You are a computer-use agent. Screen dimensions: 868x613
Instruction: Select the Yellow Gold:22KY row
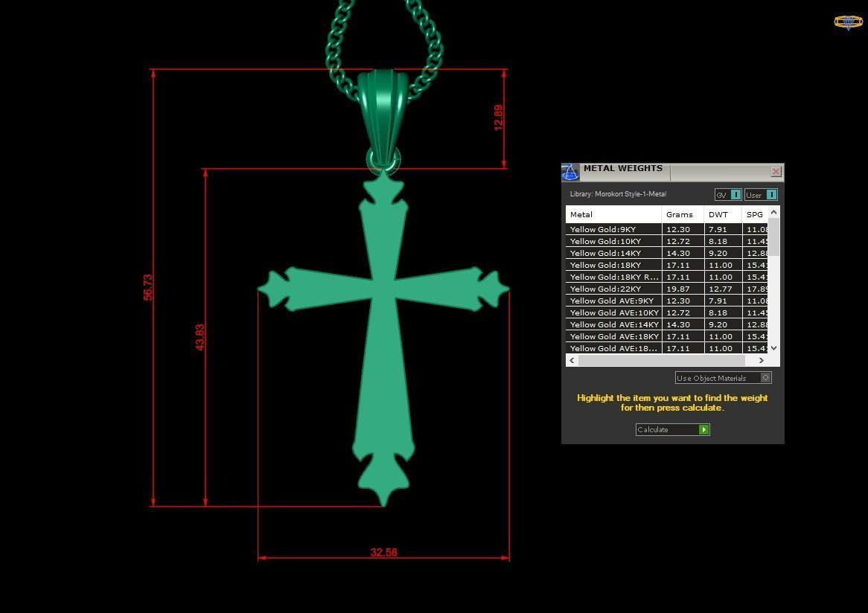point(667,289)
